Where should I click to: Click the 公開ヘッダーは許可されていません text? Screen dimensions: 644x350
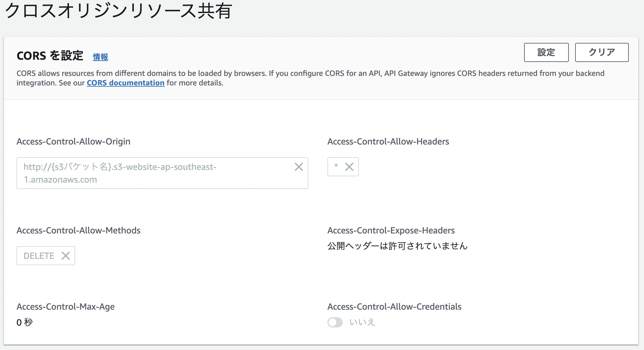coord(397,246)
